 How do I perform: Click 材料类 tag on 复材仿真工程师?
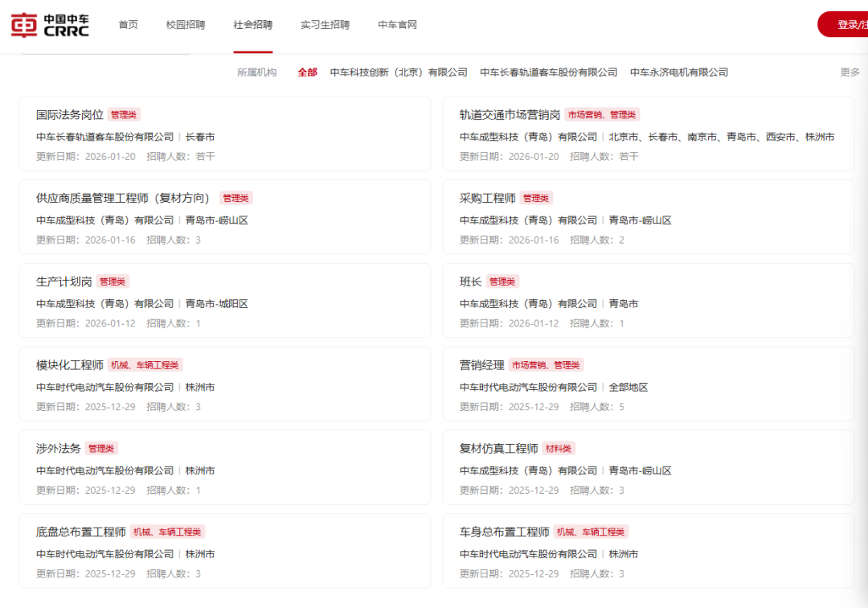tap(559, 449)
